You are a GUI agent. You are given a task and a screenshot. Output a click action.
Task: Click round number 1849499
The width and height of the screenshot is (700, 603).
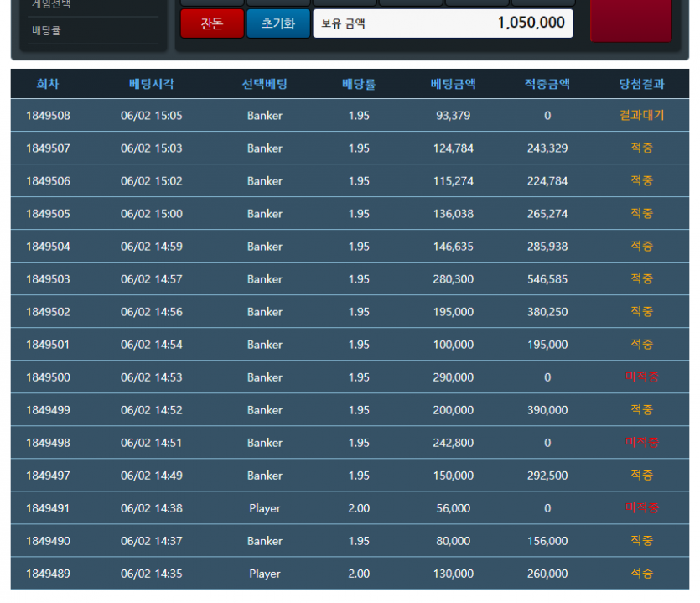click(x=48, y=410)
